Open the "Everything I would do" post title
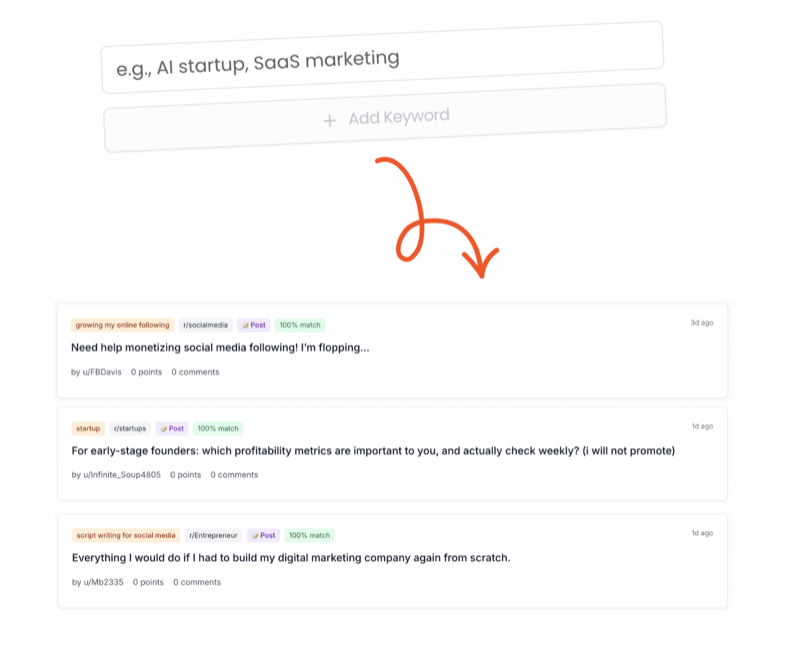Image resolution: width=800 pixels, height=660 pixels. tap(291, 558)
